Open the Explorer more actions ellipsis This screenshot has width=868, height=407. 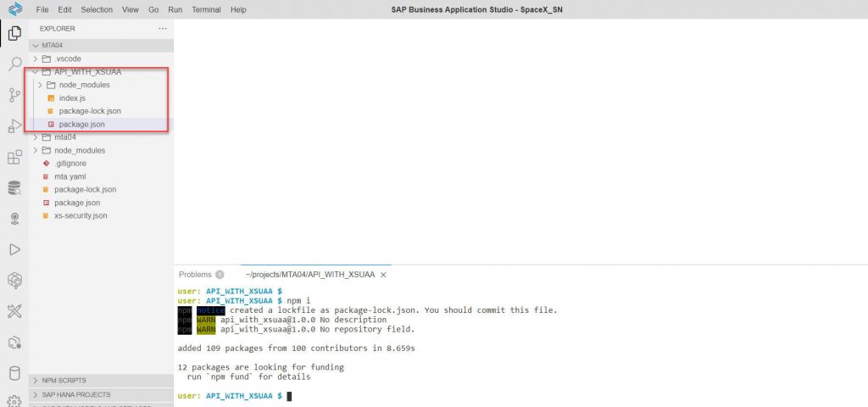coord(162,28)
